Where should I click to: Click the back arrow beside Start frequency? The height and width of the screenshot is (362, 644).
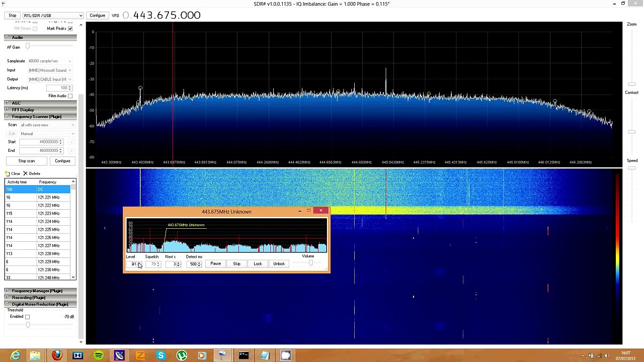click(x=71, y=142)
